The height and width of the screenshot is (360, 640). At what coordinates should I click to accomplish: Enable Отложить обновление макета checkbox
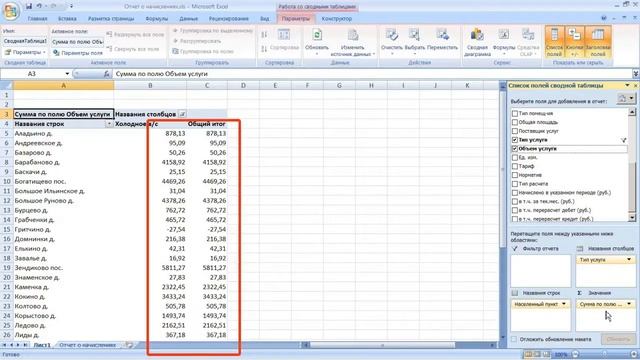click(x=514, y=339)
